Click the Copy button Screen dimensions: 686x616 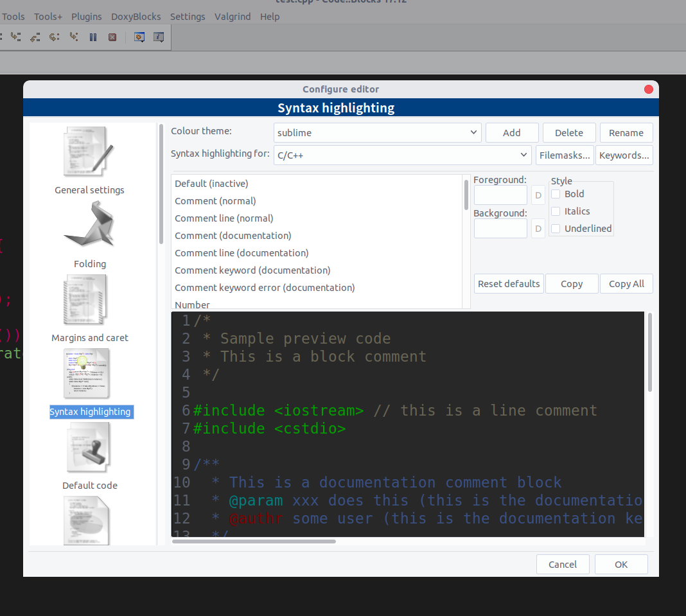[572, 284]
